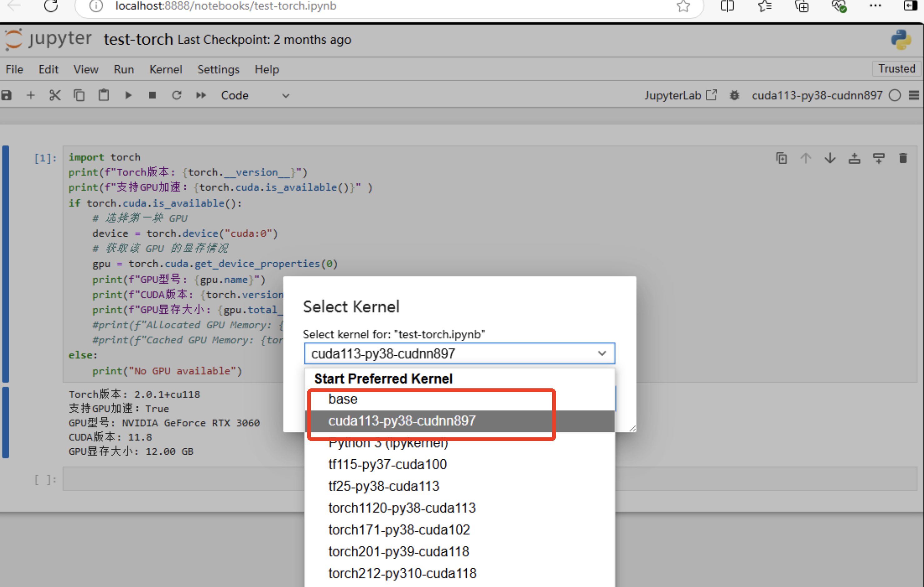The image size is (924, 587).
Task: Restart kernel and run all cells with the fast-forward icon
Action: point(201,95)
